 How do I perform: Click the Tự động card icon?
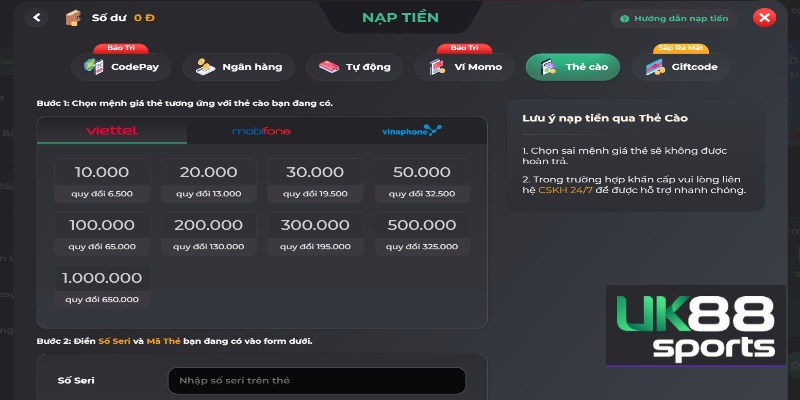(329, 67)
